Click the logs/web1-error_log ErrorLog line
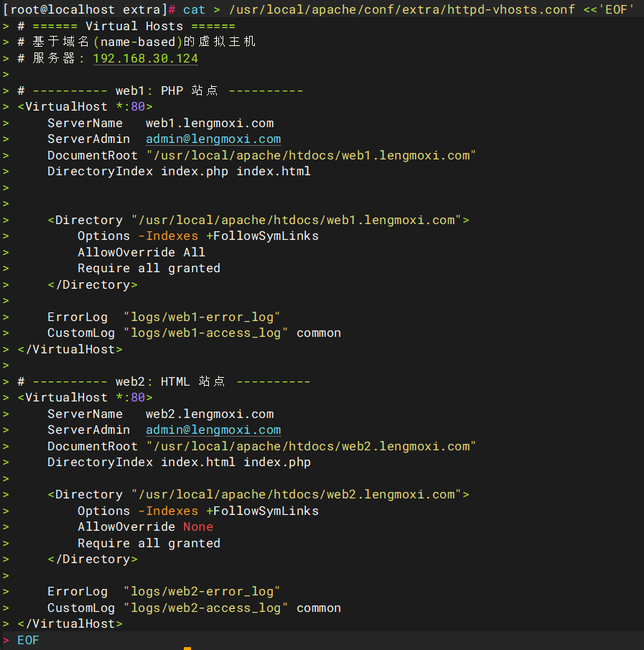Viewport: 644px width, 650px height. pos(164,317)
